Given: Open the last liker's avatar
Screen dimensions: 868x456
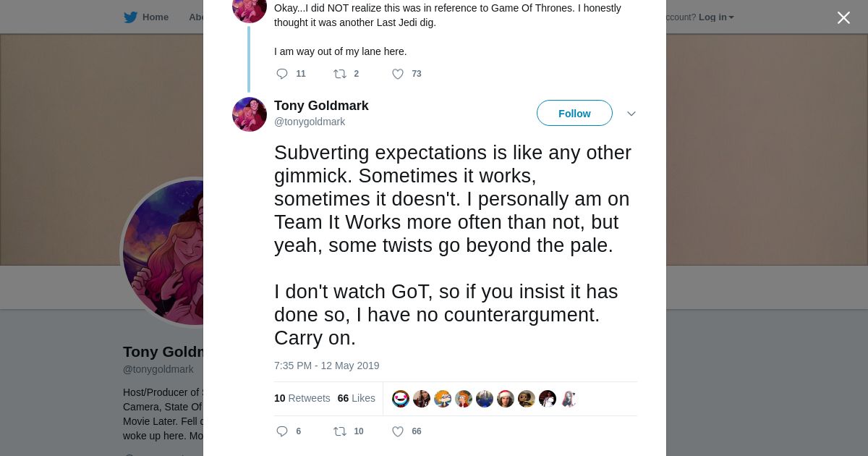Looking at the screenshot, I should tap(569, 399).
